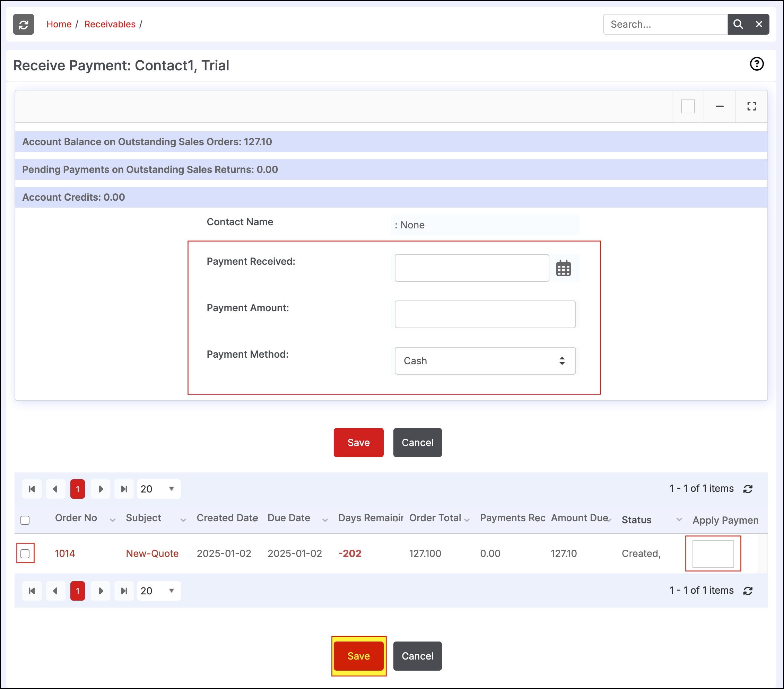This screenshot has width=784, height=689.
Task: Click the lower Cancel button
Action: point(417,656)
